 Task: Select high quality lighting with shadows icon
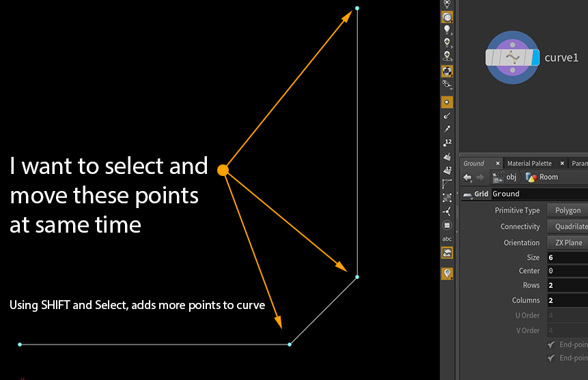coord(447,56)
